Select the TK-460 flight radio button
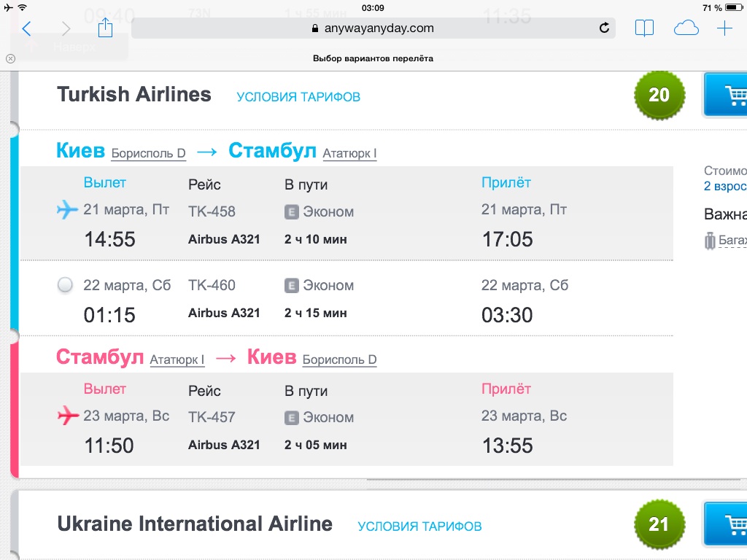The width and height of the screenshot is (747, 560). point(65,285)
